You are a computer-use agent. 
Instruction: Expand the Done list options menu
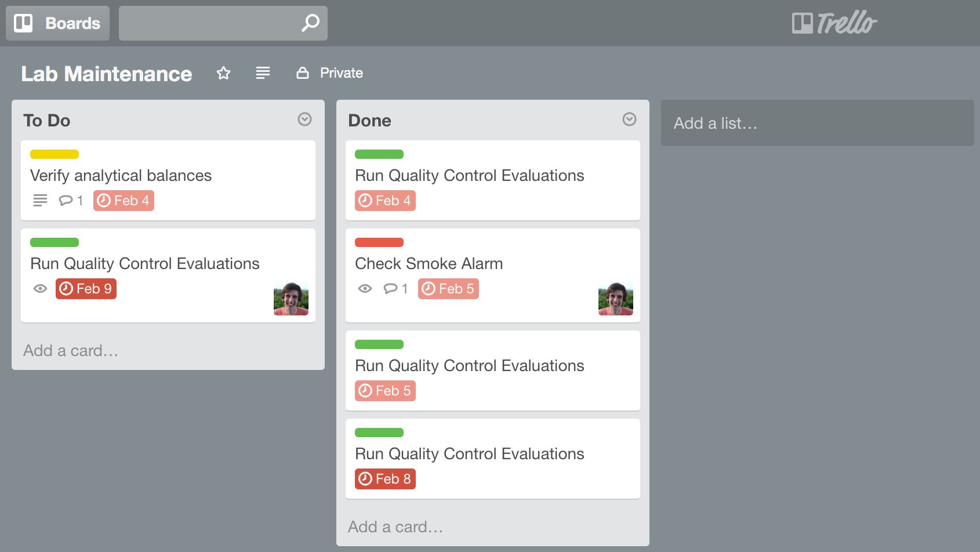[629, 119]
